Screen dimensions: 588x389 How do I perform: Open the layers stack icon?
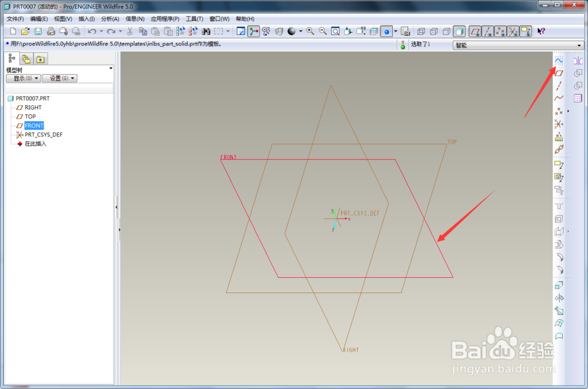click(373, 31)
